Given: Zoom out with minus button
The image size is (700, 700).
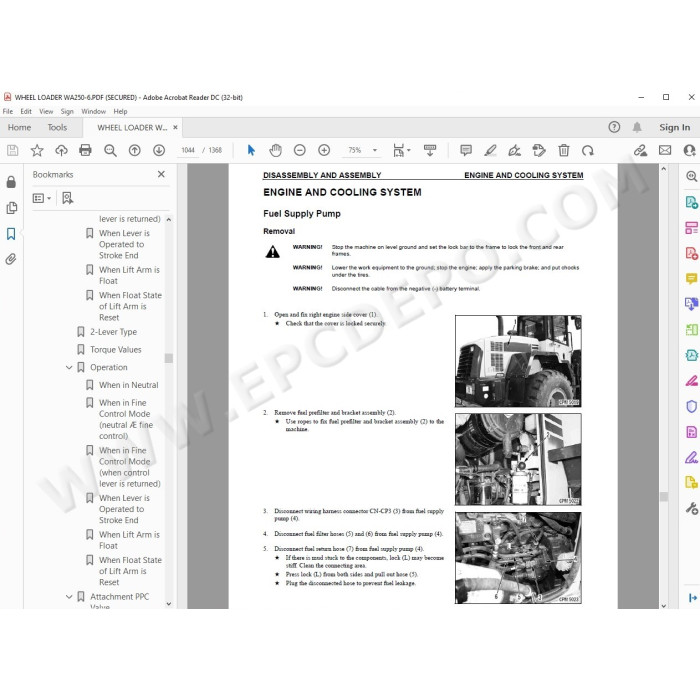Looking at the screenshot, I should point(300,150).
